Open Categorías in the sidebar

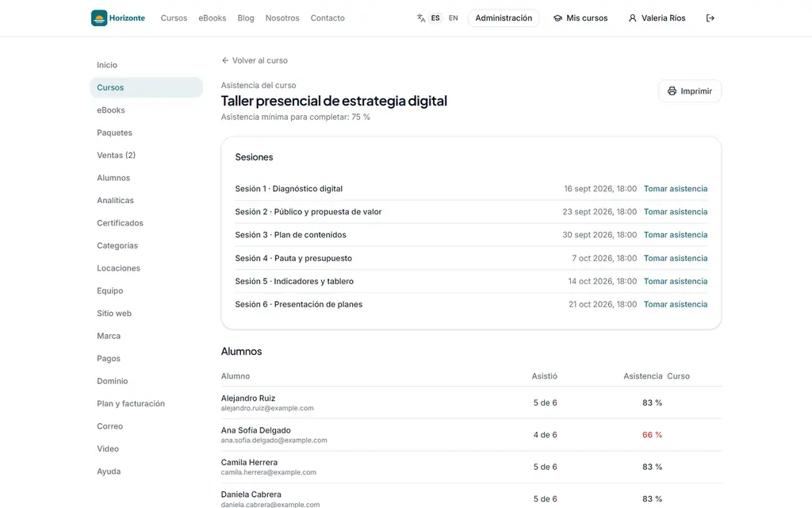tap(146, 245)
